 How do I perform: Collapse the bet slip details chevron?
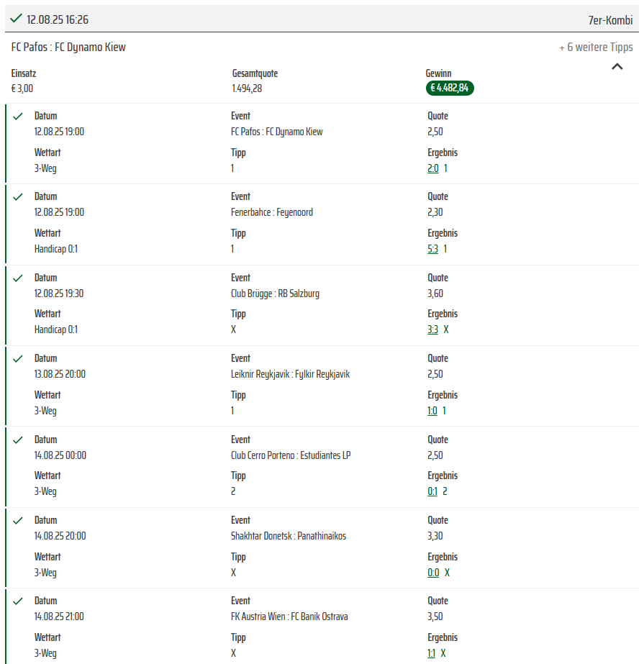point(617,66)
